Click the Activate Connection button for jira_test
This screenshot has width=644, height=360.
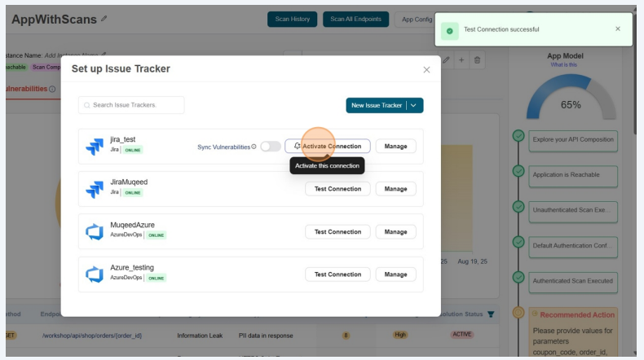[x=328, y=147]
